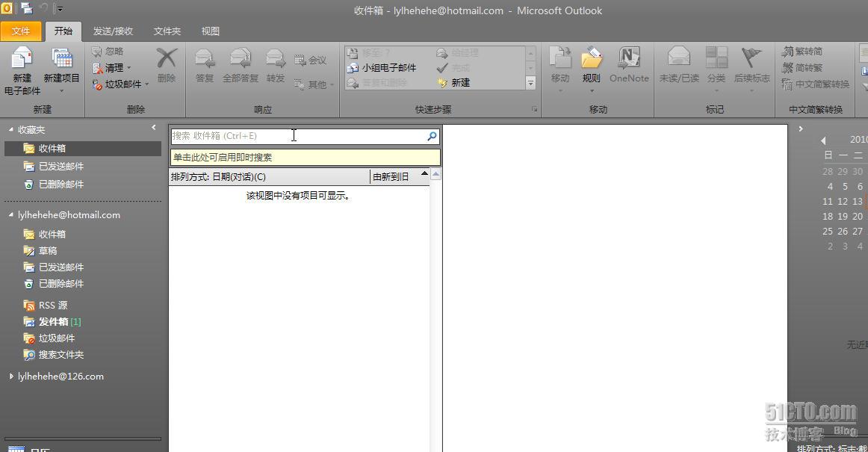Expand the lylhehehe@126.com account

pyautogui.click(x=11, y=376)
